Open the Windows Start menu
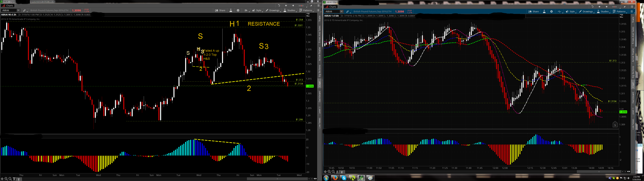644x181 pixels. (326, 178)
